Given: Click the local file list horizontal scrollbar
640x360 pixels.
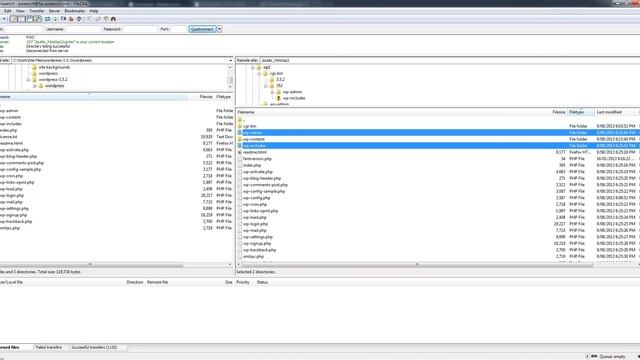Looking at the screenshot, I should pos(91,264).
